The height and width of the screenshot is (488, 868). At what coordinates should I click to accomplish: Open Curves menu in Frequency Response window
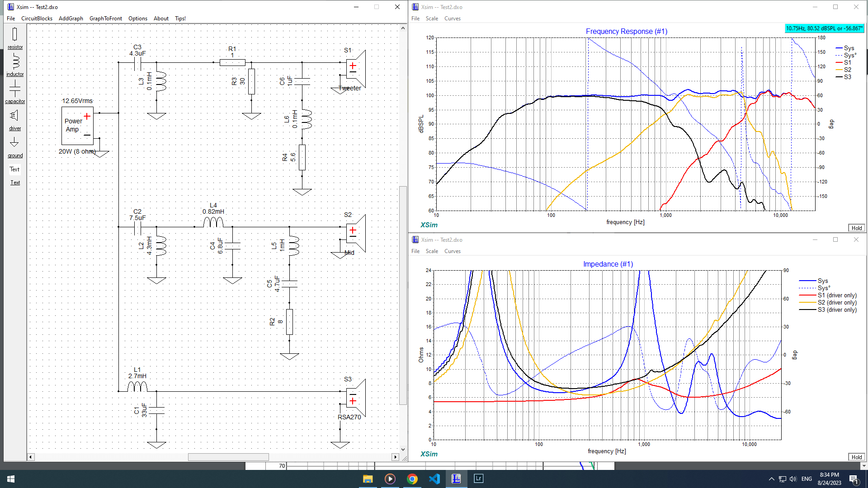pos(452,19)
